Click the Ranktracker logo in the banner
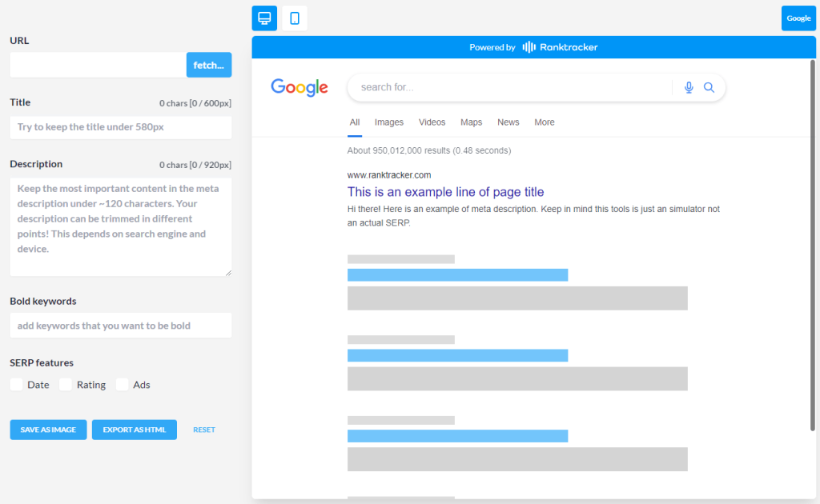Screen dimensions: 820x504 click(559, 47)
